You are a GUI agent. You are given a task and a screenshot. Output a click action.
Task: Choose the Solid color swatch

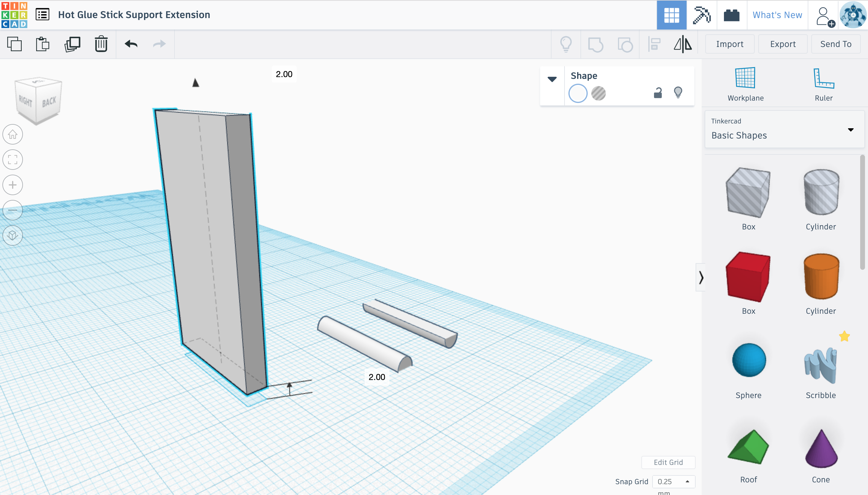point(578,93)
